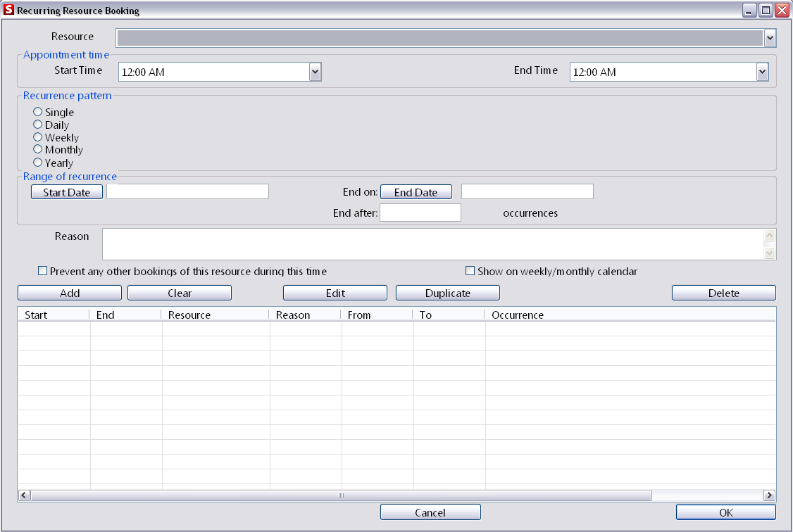793x532 pixels.
Task: Open the End Time dropdown
Action: [761, 71]
